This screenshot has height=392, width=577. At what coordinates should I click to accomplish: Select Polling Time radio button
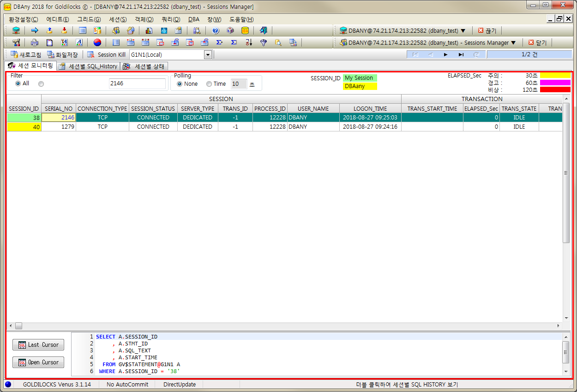coord(209,84)
